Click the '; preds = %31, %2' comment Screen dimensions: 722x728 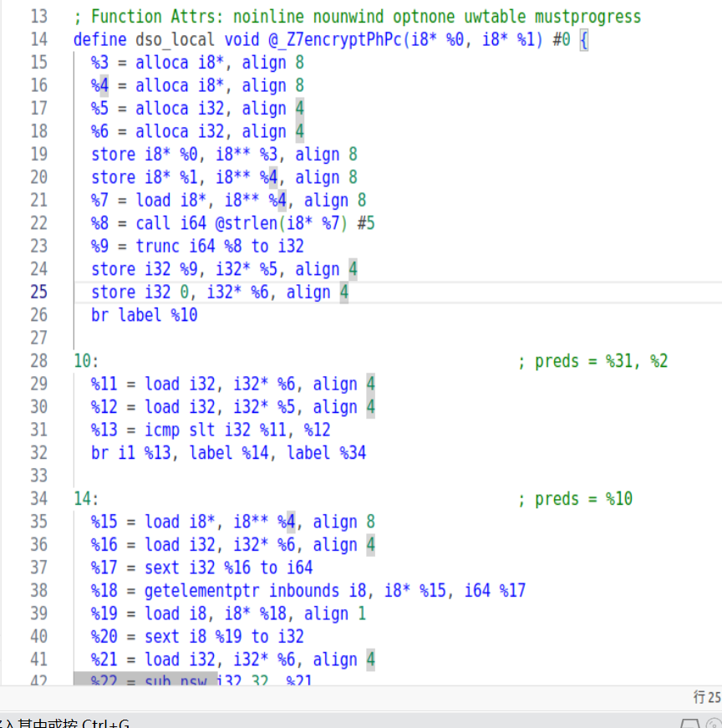(592, 361)
